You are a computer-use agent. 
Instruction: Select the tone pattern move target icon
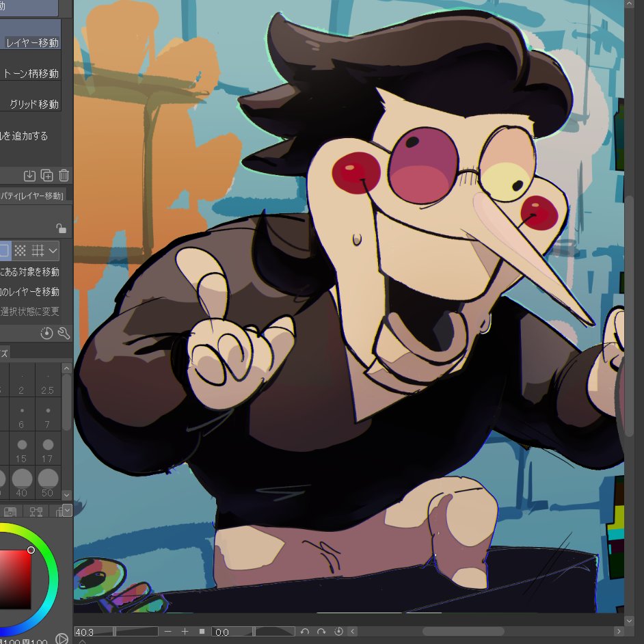[x=20, y=250]
